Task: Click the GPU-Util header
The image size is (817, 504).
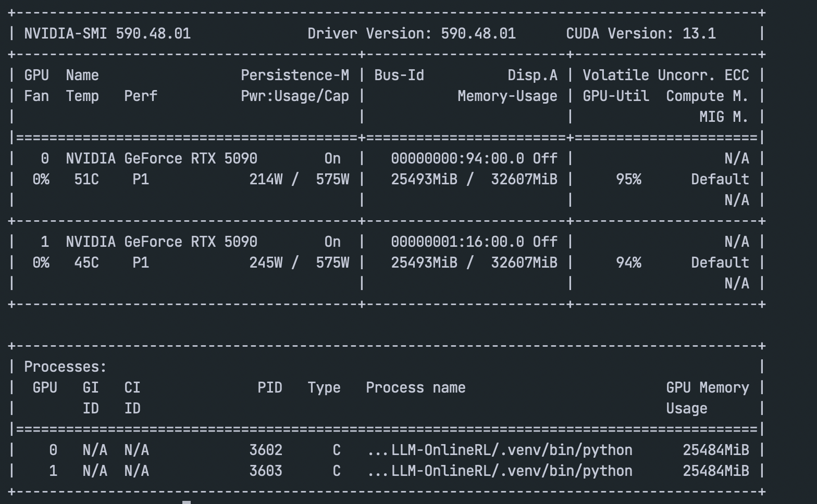Action: click(x=616, y=96)
